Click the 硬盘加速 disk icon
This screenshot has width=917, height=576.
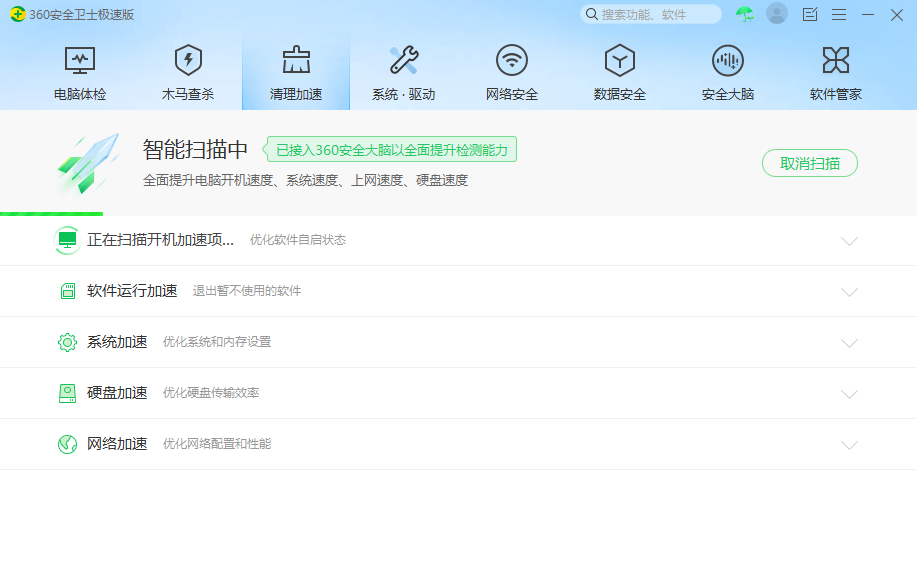(x=67, y=394)
